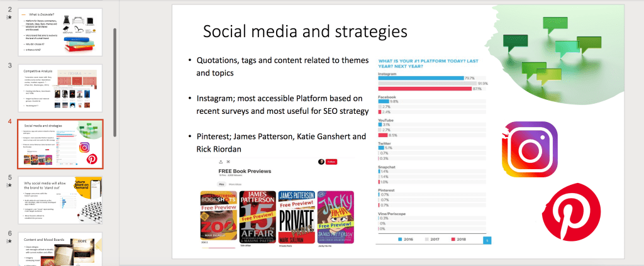This screenshot has width=644, height=266.
Task: Click the Social media and strategies title
Action: pos(305,32)
